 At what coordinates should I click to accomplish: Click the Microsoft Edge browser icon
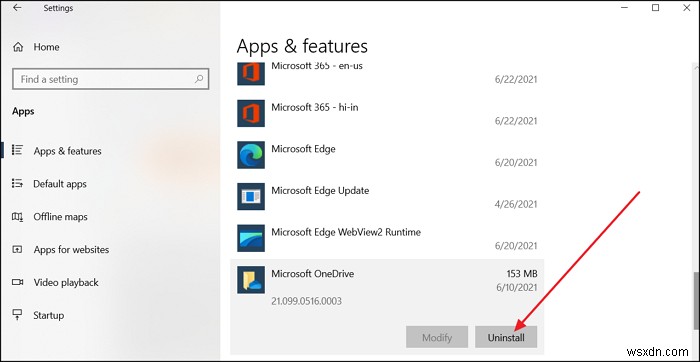click(251, 155)
